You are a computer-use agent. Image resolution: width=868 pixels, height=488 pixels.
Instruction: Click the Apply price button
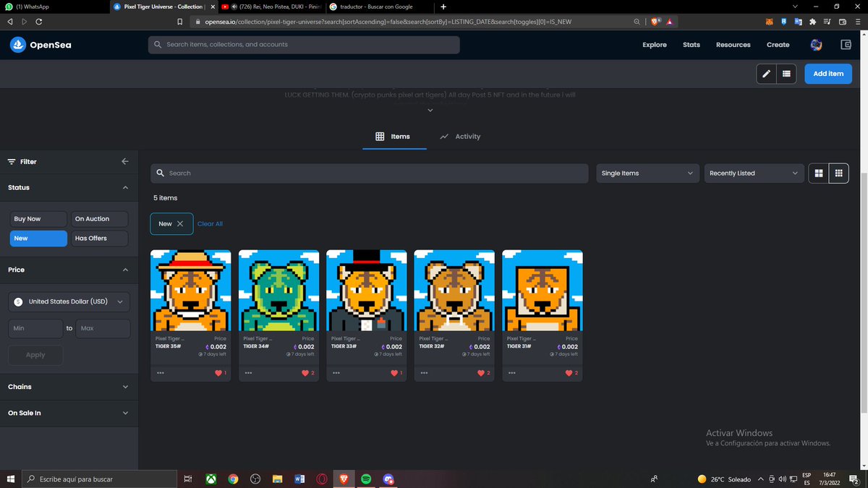tap(35, 355)
